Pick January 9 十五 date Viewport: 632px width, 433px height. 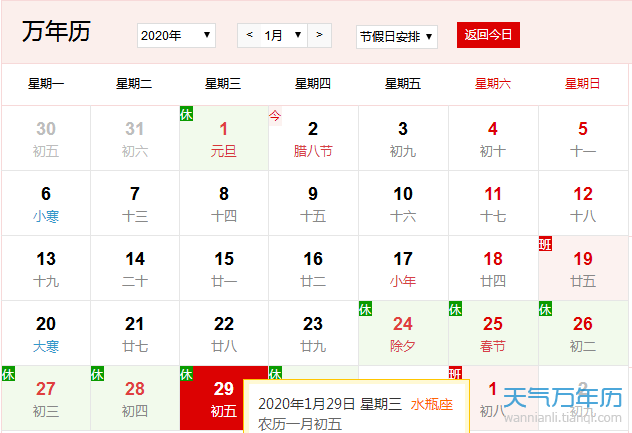pos(313,204)
